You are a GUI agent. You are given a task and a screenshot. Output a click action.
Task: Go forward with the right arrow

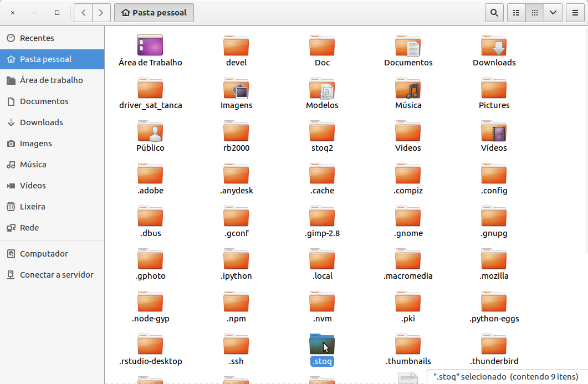pyautogui.click(x=101, y=13)
